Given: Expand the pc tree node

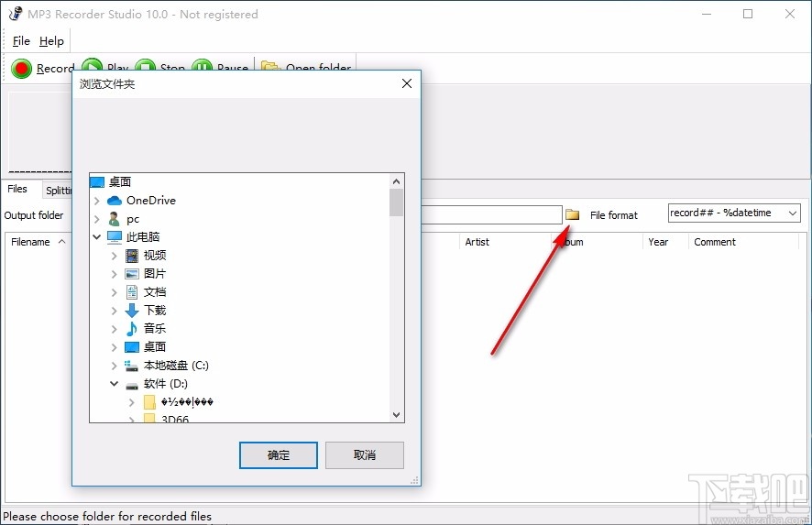Looking at the screenshot, I should (x=97, y=219).
